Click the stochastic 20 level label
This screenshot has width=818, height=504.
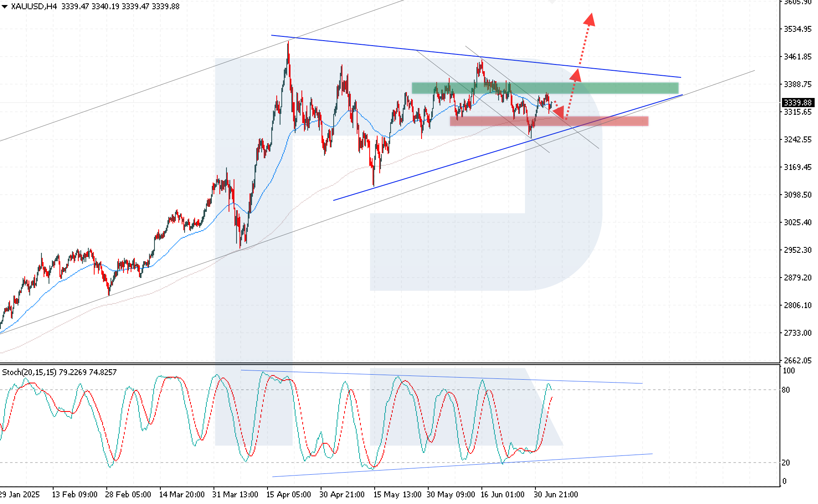(786, 463)
